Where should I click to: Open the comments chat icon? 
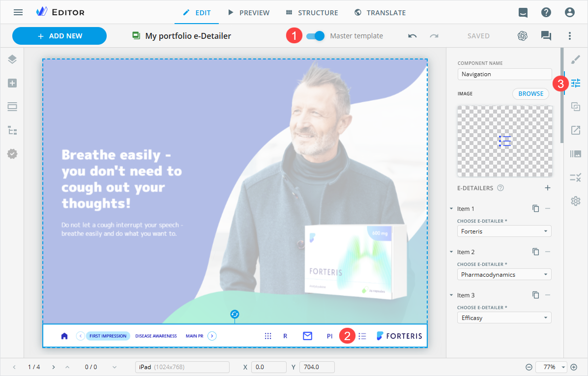tap(546, 36)
